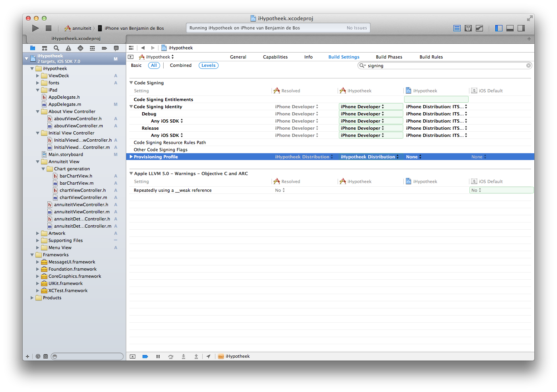
Task: Select the iPhone van Benjamin de Bos destination
Action: click(x=131, y=28)
